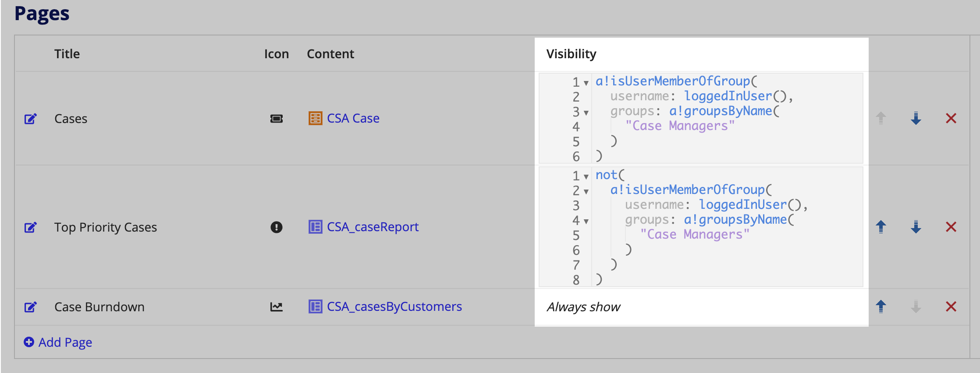Click the plus icon beside Add Page

pyautogui.click(x=29, y=342)
